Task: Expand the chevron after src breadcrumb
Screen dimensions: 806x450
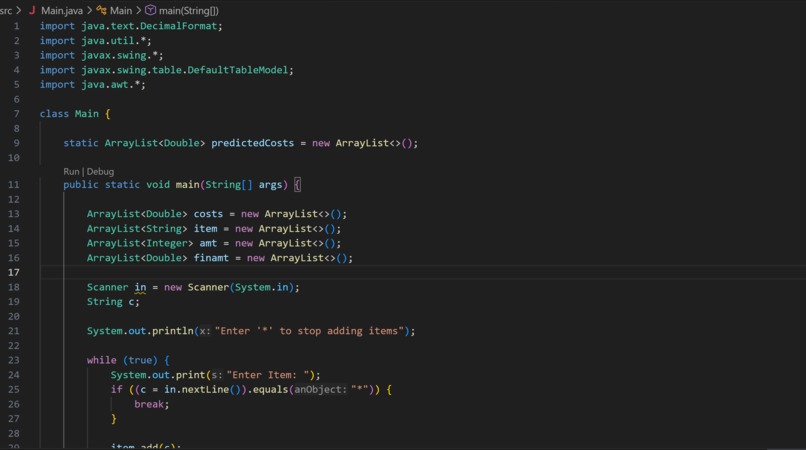Action: click(19, 10)
